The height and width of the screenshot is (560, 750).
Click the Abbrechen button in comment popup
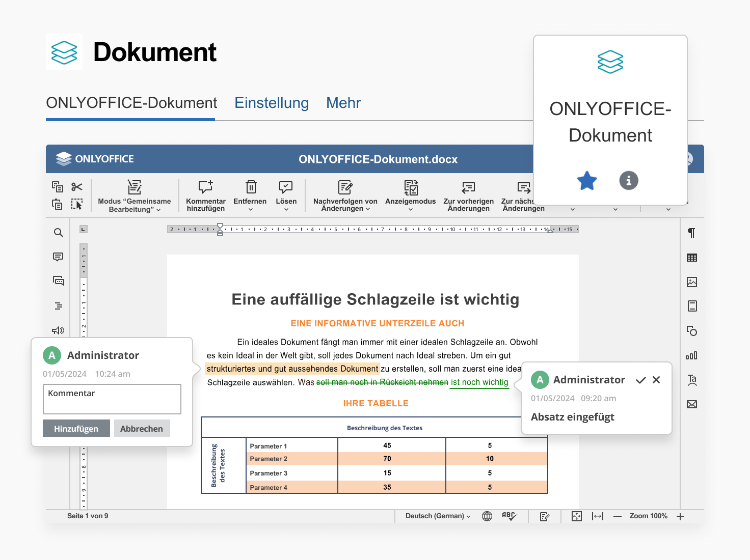coord(142,429)
